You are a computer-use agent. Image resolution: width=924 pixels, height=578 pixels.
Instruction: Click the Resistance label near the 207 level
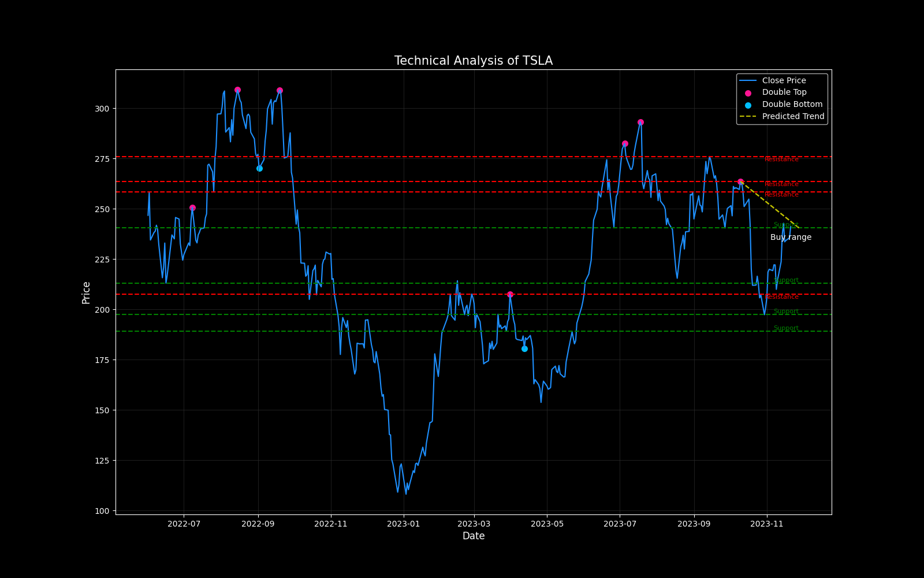781,297
